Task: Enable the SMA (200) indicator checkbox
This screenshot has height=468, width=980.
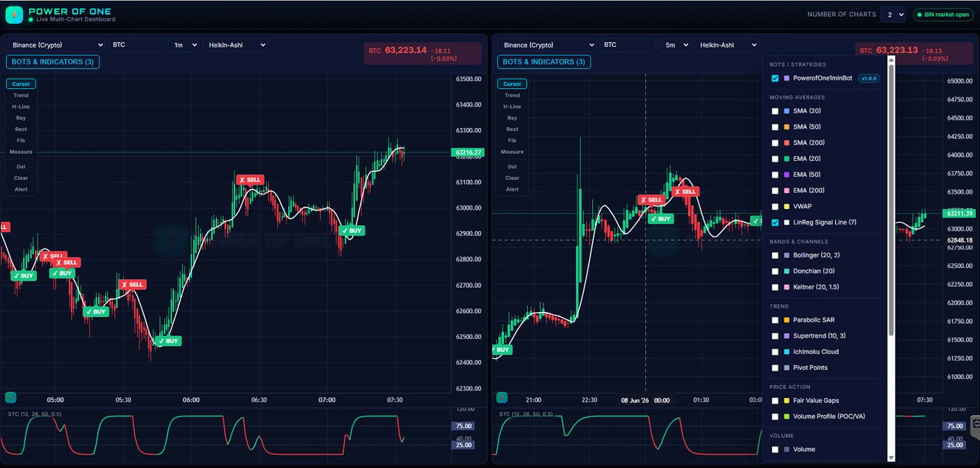Action: point(775,143)
